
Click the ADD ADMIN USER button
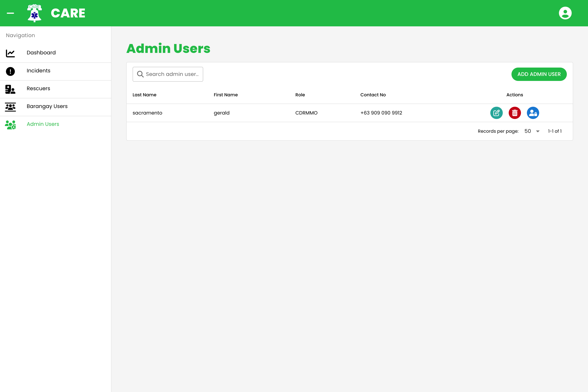pos(539,74)
